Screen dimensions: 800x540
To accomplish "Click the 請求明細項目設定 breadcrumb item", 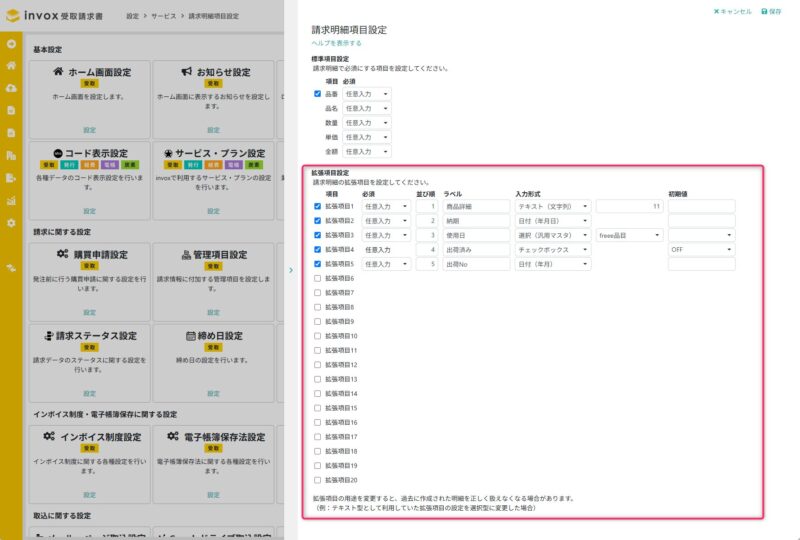I will (x=214, y=16).
